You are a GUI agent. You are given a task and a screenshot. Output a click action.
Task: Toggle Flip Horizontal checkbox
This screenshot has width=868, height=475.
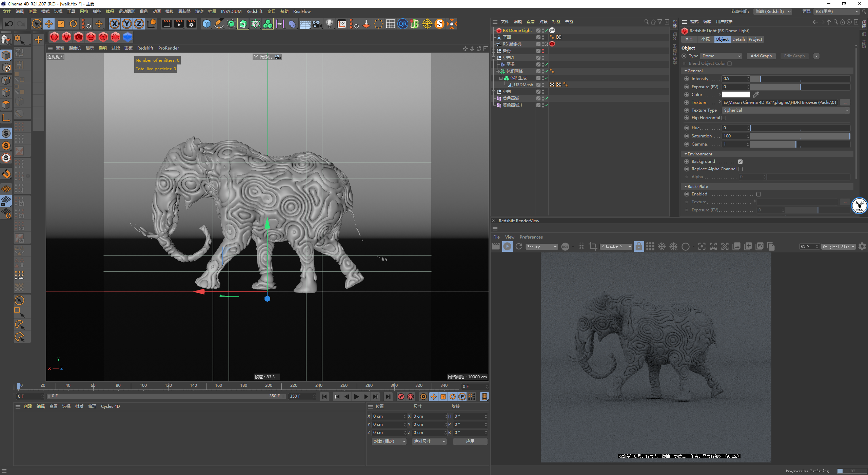tap(724, 118)
